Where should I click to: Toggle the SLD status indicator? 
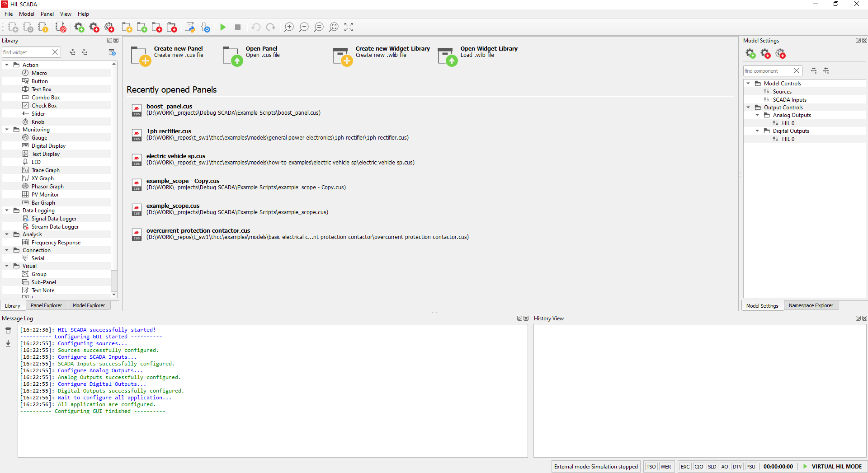click(712, 467)
